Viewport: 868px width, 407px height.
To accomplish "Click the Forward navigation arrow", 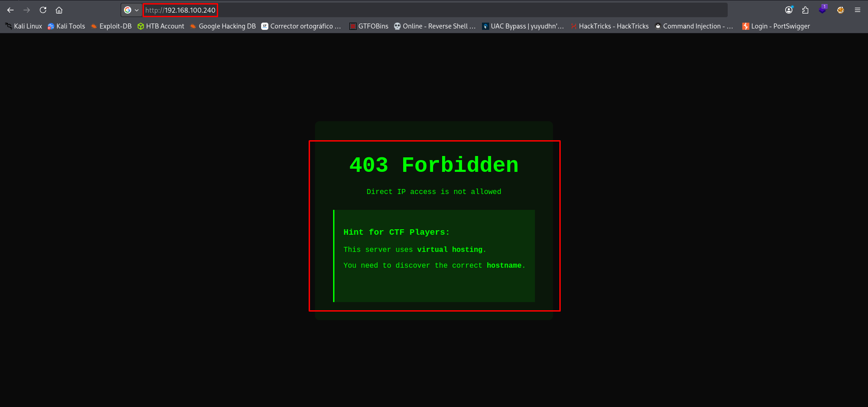I will coord(27,10).
